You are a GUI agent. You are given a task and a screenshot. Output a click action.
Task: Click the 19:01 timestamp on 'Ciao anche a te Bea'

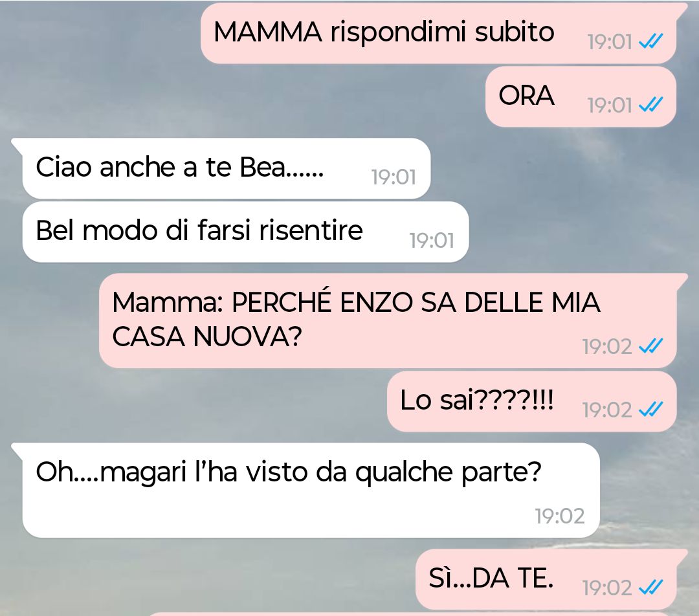[394, 177]
